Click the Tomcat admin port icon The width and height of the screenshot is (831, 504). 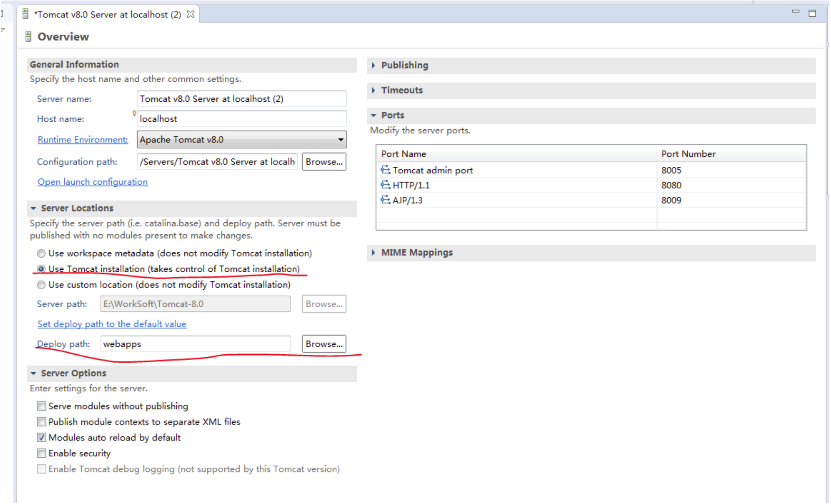click(x=385, y=170)
